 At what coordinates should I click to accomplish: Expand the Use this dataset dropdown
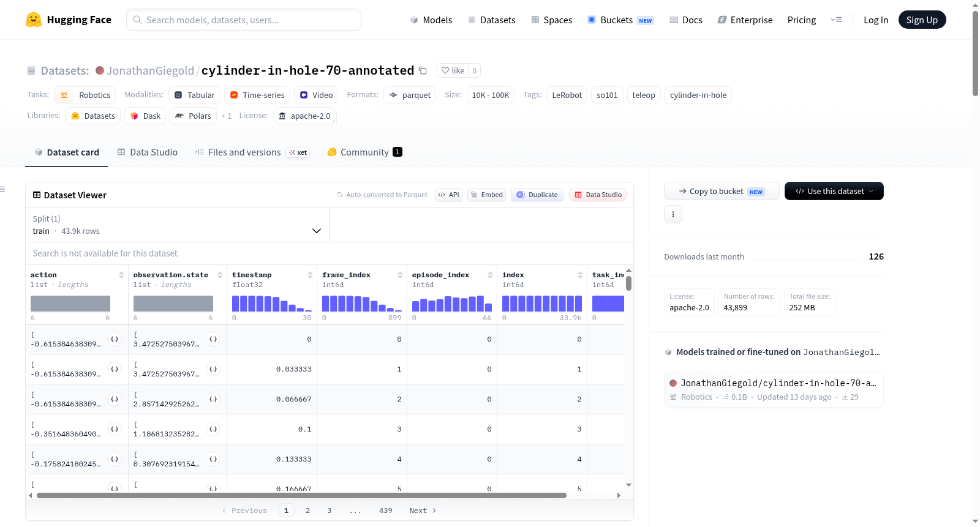point(834,191)
